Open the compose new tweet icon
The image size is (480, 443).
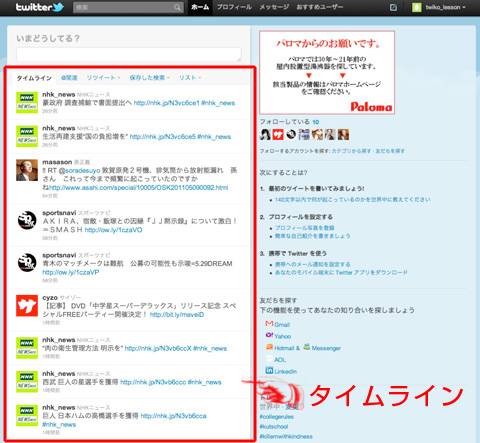[x=393, y=7]
